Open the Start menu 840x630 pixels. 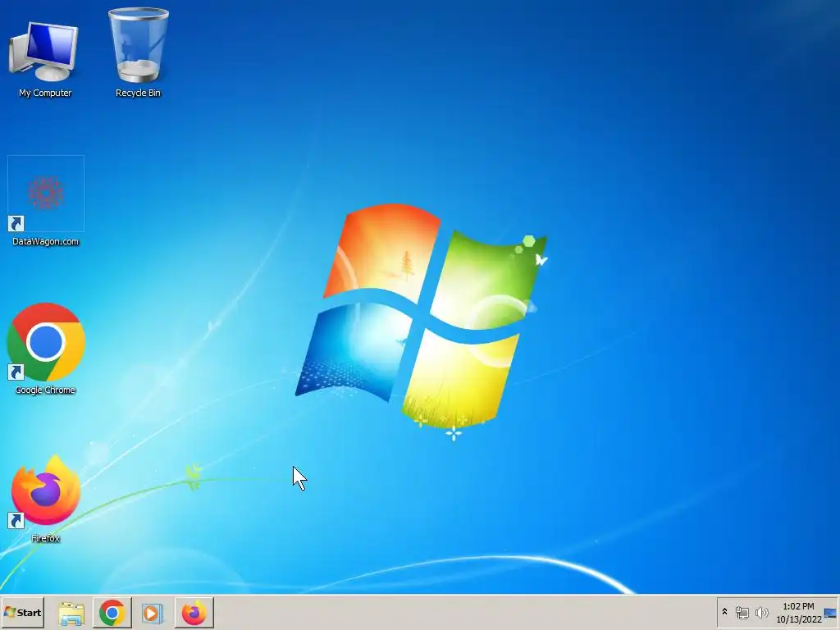(22, 612)
